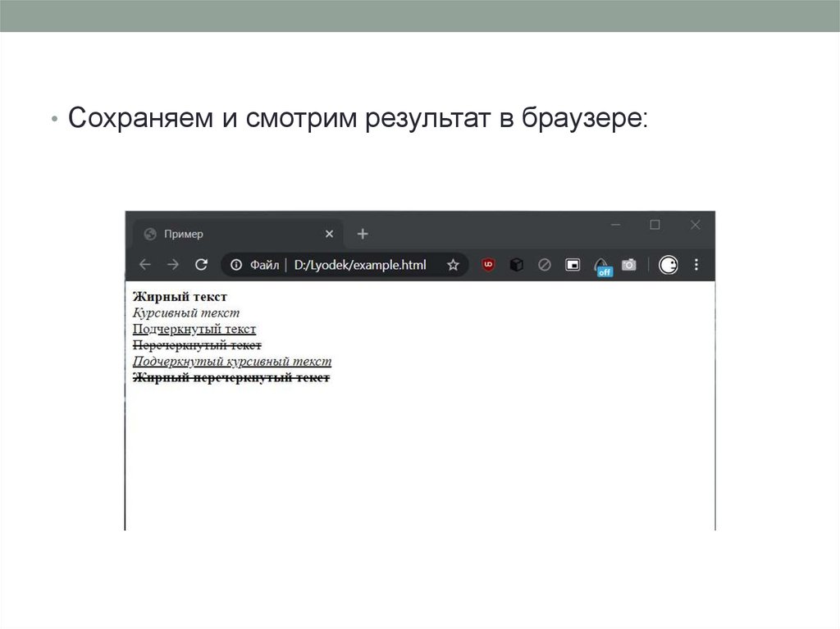Open the uBlock Origin shield extension

[x=488, y=264]
